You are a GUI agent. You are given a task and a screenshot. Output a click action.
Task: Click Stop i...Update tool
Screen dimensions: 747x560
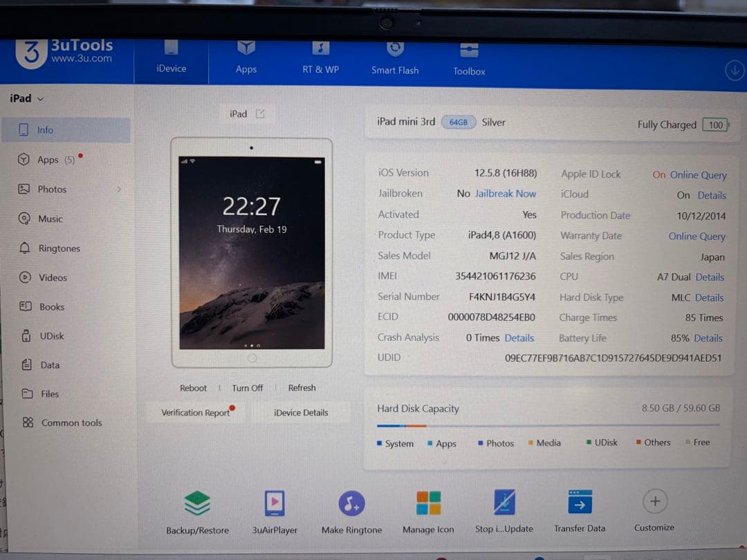pos(504,511)
